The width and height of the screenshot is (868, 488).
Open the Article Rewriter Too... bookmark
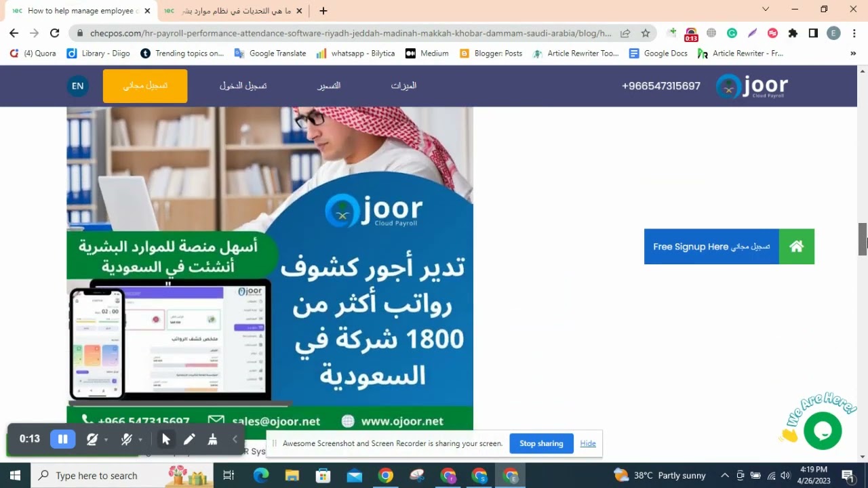pos(576,53)
